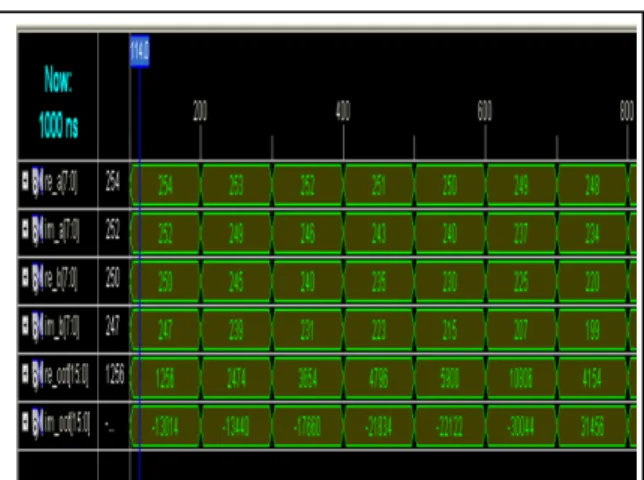Click waveform segment 4154 in re_oof row
This screenshot has width=644, height=480.
pos(592,379)
